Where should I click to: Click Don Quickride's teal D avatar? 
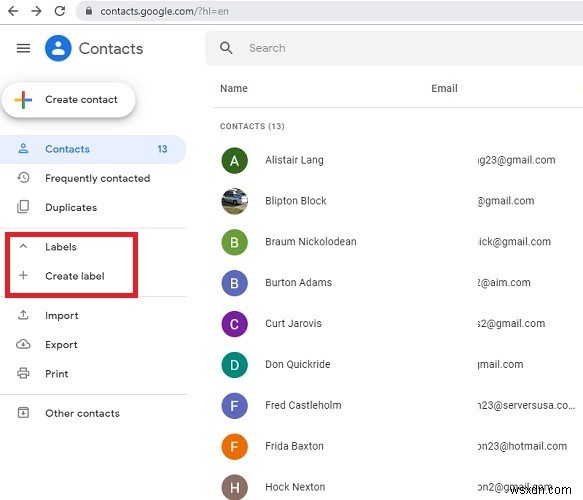(x=235, y=365)
